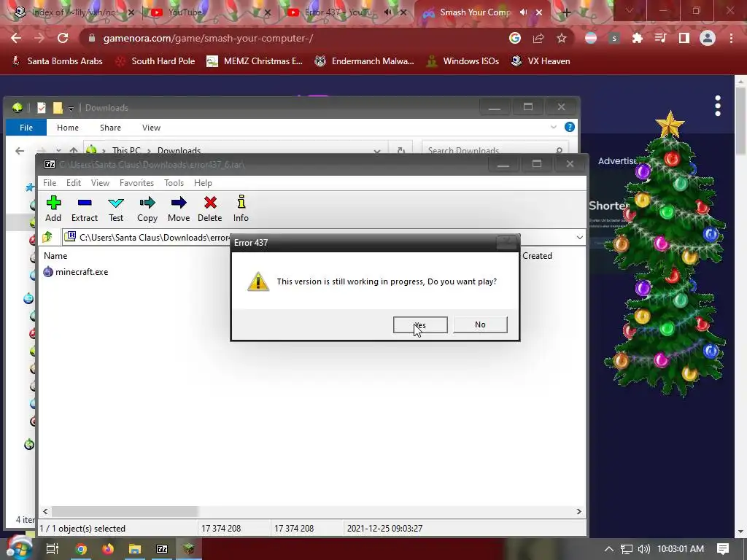Switch to the YouTube tab

coord(209,12)
